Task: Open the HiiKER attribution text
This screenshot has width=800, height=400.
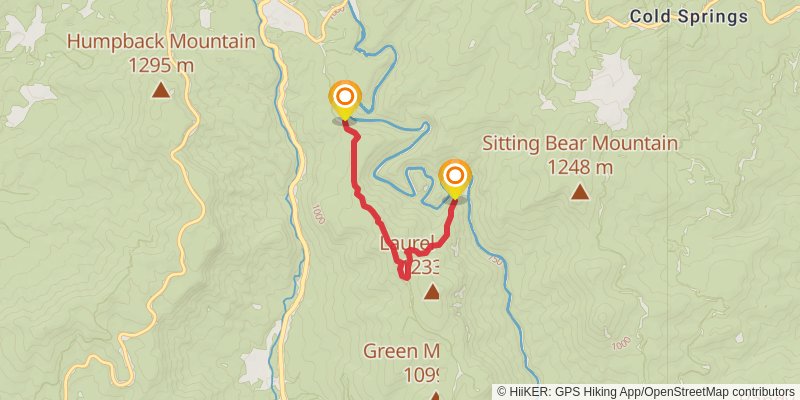Action: pyautogui.click(x=646, y=392)
